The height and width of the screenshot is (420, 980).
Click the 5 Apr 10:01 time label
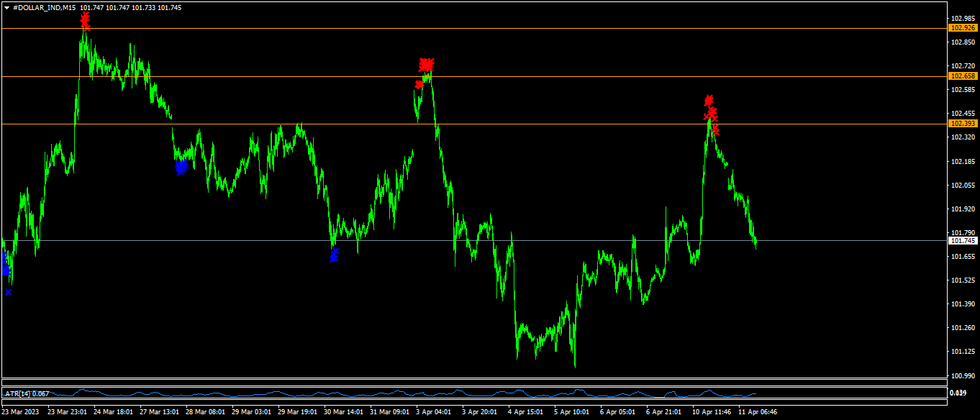click(x=572, y=412)
